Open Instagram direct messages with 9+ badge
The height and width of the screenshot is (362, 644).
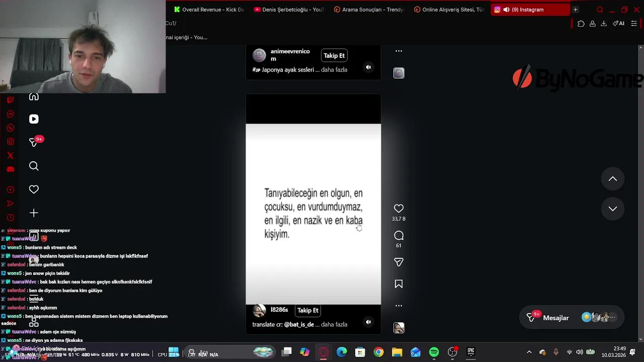click(x=34, y=142)
